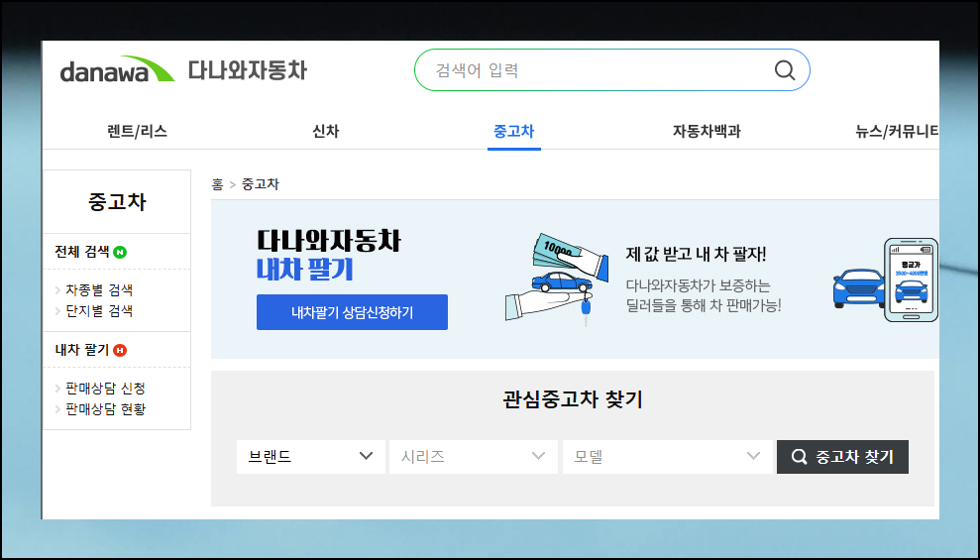
Task: Open the 신차 menu
Action: pos(326,131)
